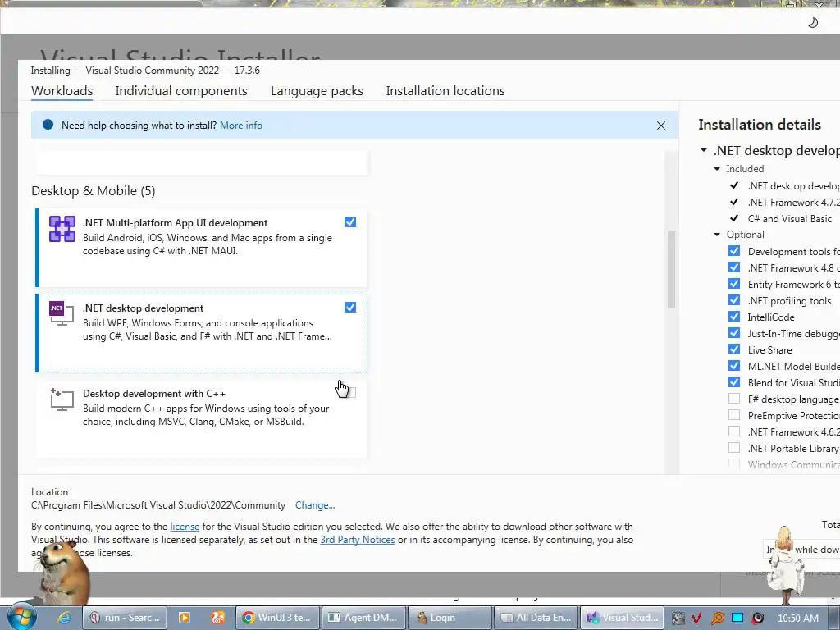Switch to the Individual components tab

click(181, 90)
